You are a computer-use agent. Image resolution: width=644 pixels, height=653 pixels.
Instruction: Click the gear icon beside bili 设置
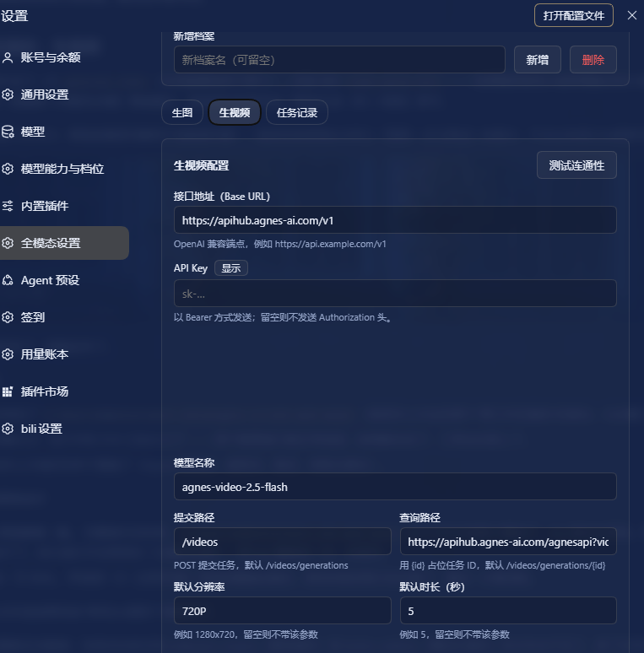[x=8, y=429]
